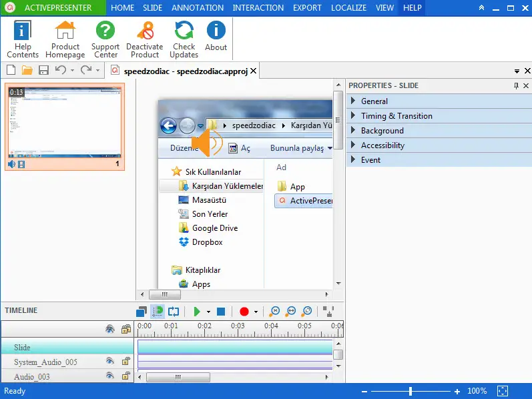Redo the last action
The height and width of the screenshot is (399, 532).
coord(86,70)
